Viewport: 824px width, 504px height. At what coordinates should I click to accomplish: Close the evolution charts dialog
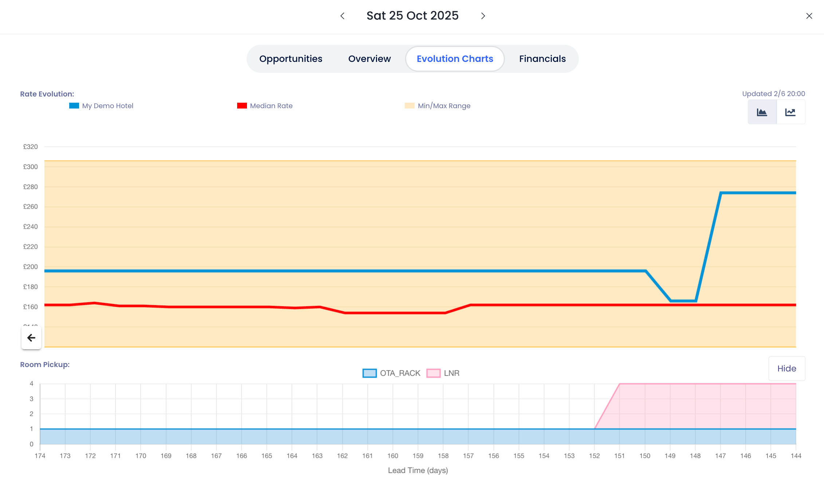809,16
